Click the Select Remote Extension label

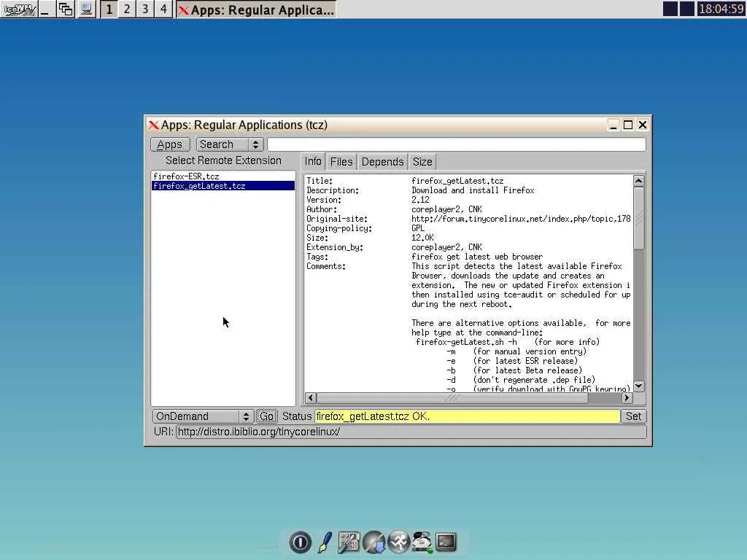[x=223, y=160]
